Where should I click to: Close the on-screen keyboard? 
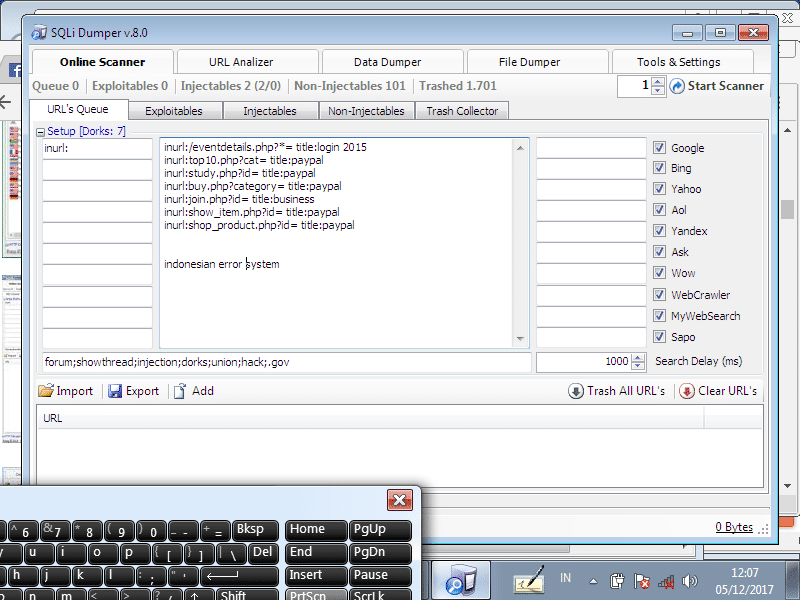pos(399,500)
